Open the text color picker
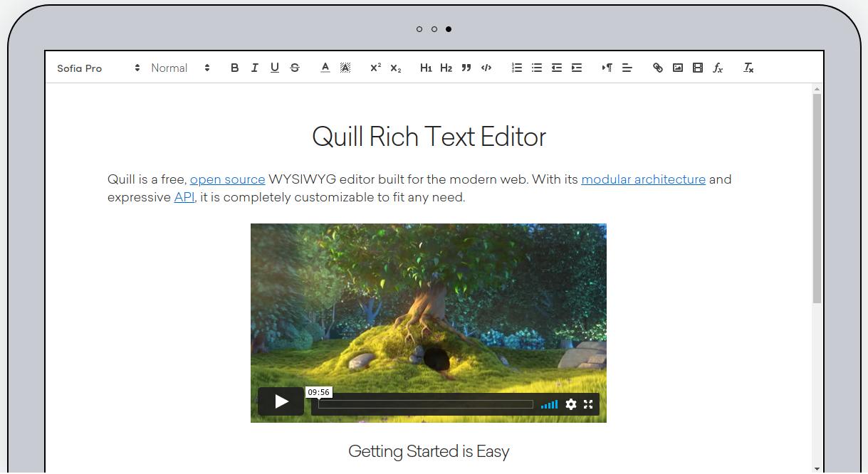 click(325, 68)
